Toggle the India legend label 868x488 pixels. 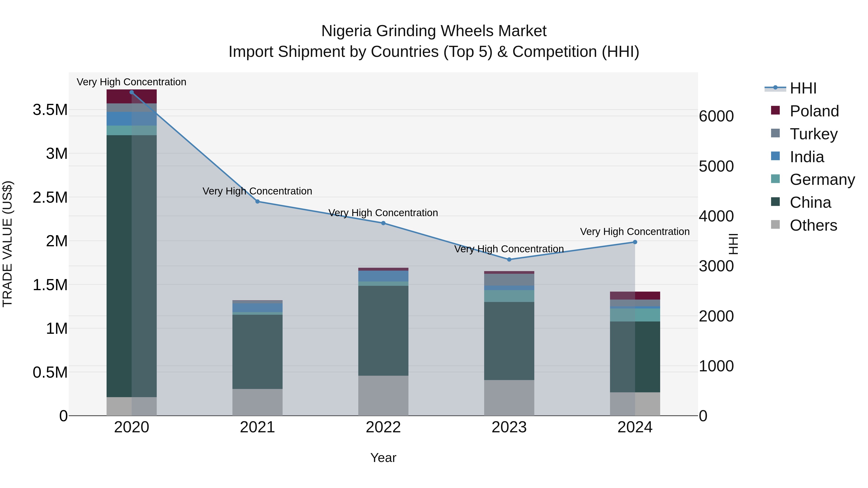(x=807, y=157)
